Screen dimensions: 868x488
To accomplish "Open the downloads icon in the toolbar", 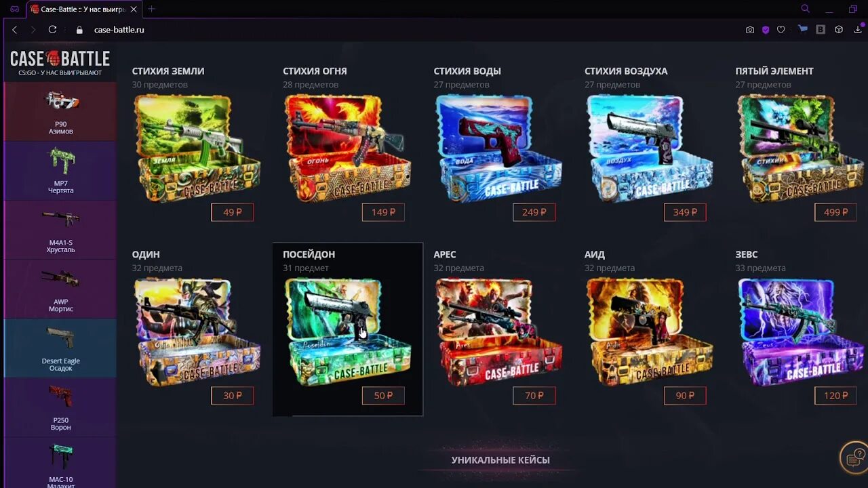I will click(858, 30).
